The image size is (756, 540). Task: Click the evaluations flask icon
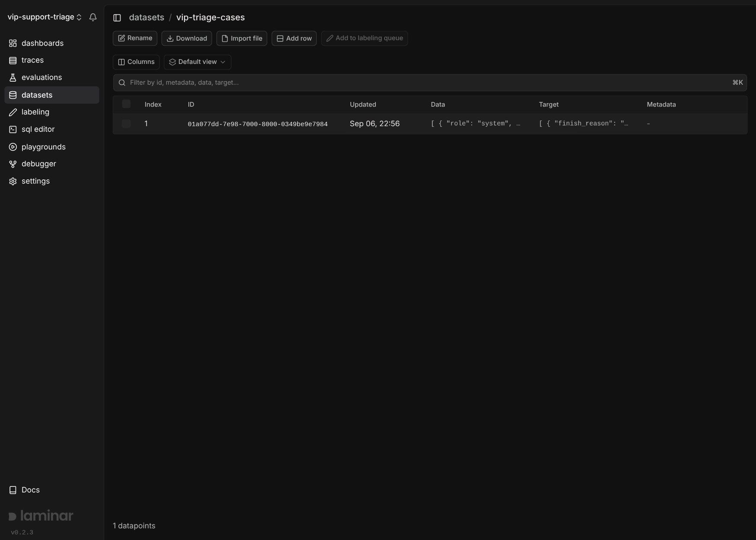click(13, 78)
